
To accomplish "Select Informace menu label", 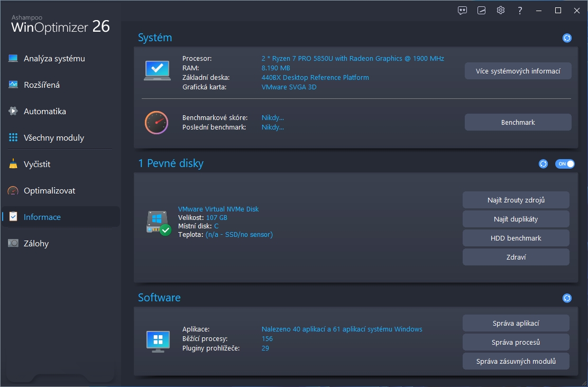I will click(x=42, y=217).
